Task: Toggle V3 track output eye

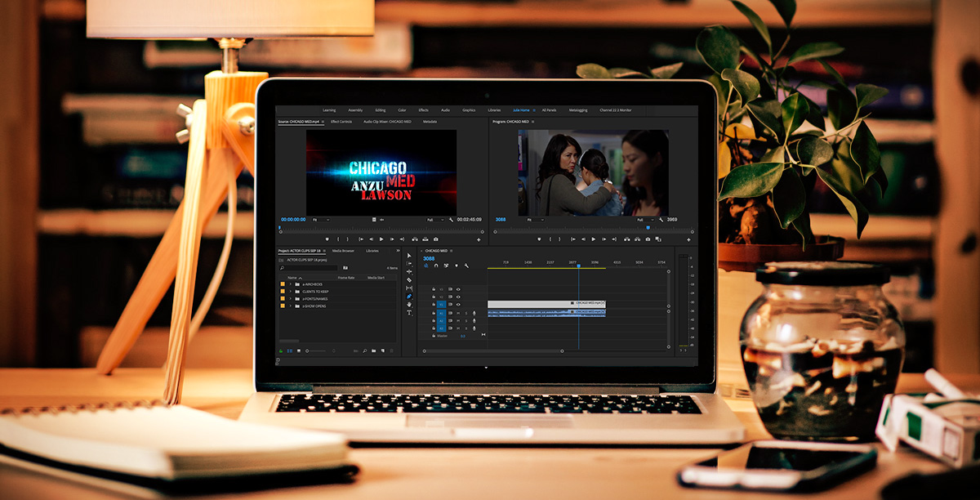Action: click(x=458, y=289)
